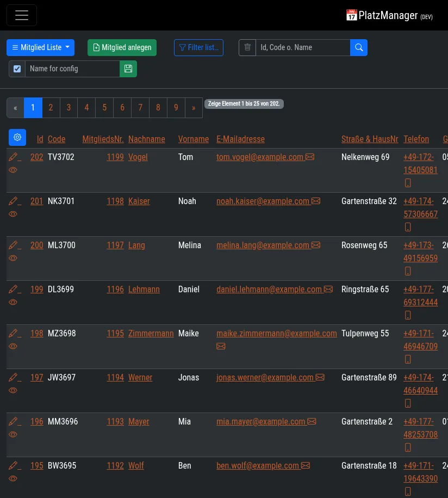Edit member Mayer with pencil icon

13,422
